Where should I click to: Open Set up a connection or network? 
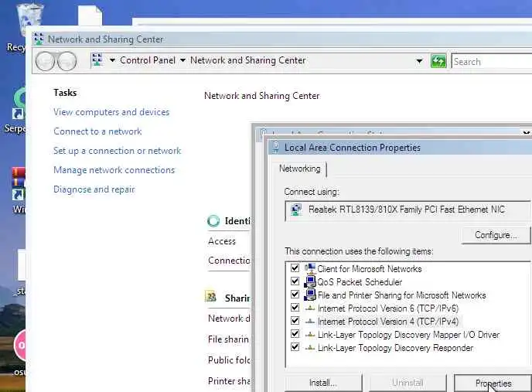(x=117, y=151)
